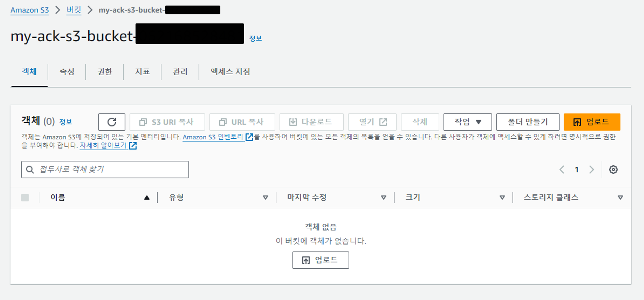Go to previous page arrow
The height and width of the screenshot is (300, 644).
coord(562,170)
